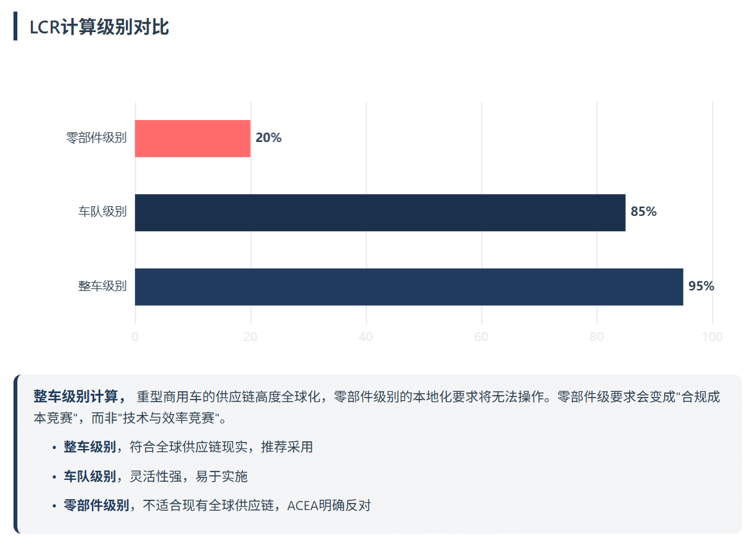This screenshot has width=756, height=546.
Task: Click the LCR计算级别对比 chart title
Action: point(99,27)
